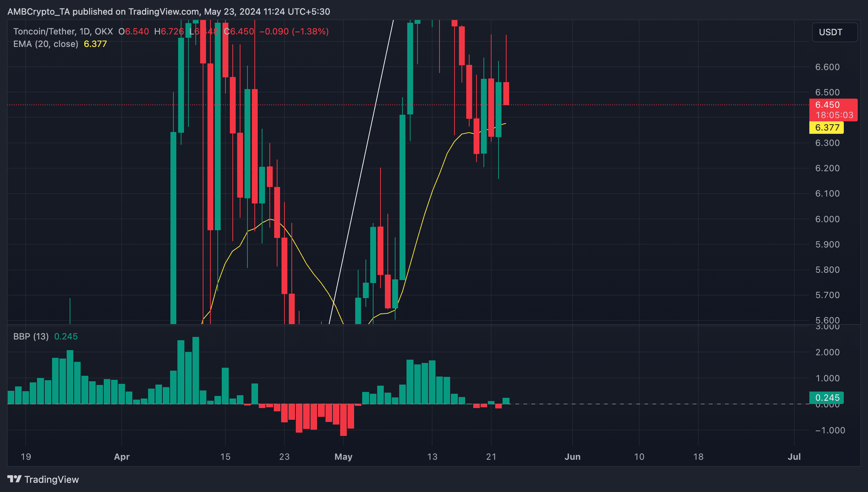Click the 6.200 price axis label
The width and height of the screenshot is (868, 492).
tap(827, 168)
